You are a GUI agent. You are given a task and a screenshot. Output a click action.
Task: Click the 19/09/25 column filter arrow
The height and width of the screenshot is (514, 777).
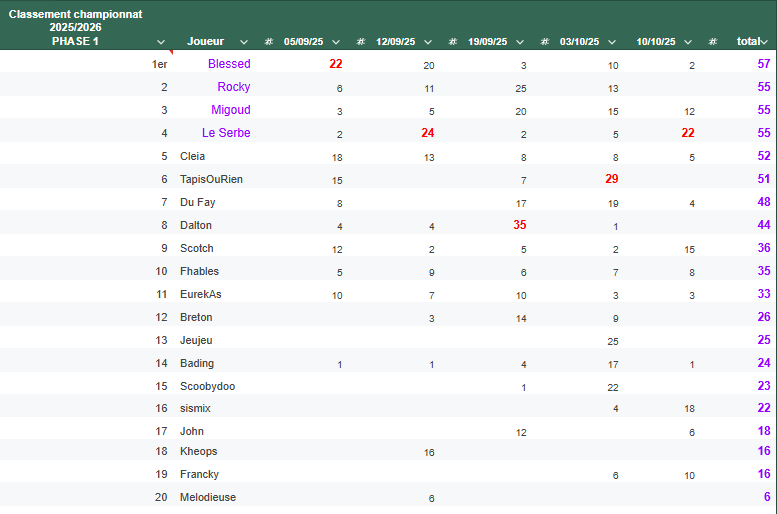[520, 42]
